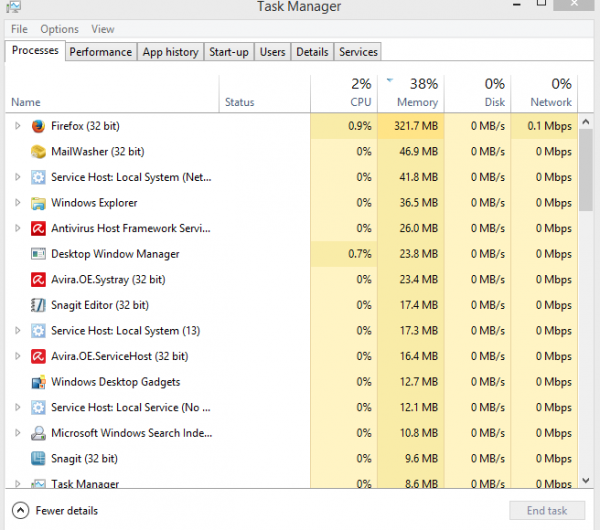The width and height of the screenshot is (600, 530).
Task: Expand Service Host: Local System (13)
Action: 18,330
